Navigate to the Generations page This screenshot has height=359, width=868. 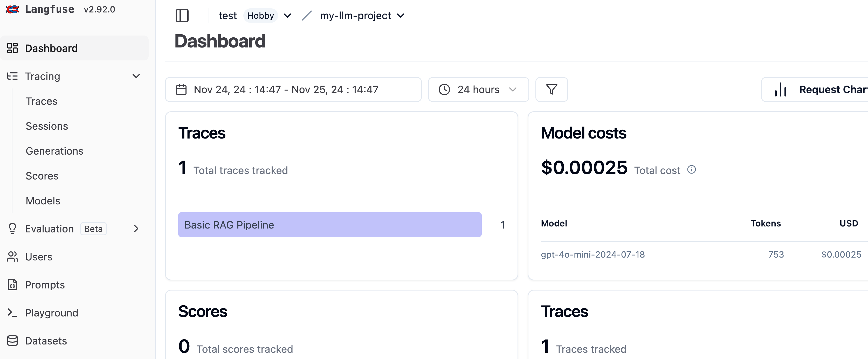[54, 150]
